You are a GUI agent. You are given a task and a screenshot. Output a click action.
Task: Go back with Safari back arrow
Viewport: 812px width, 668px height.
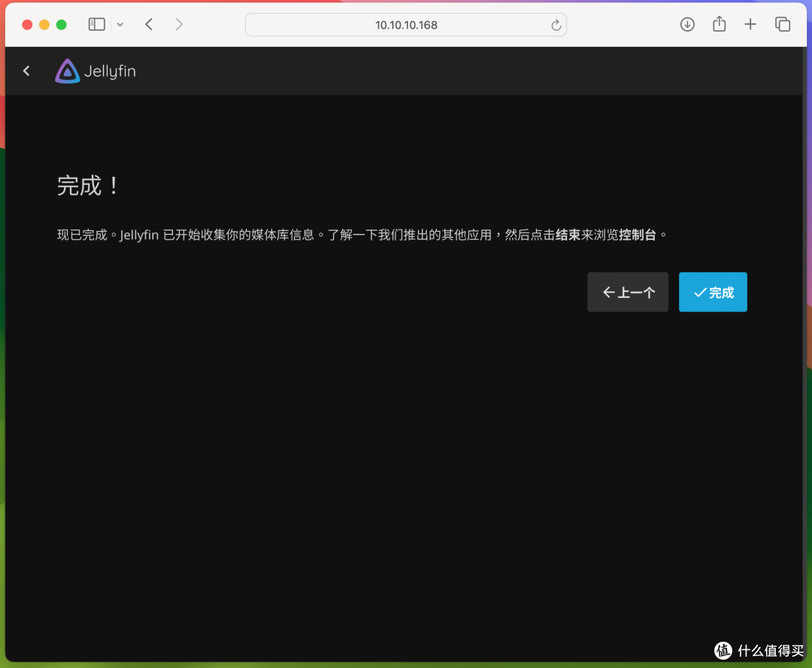click(149, 24)
